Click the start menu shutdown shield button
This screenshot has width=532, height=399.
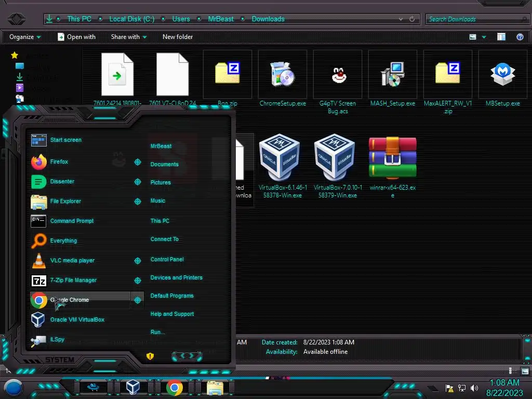pos(150,356)
